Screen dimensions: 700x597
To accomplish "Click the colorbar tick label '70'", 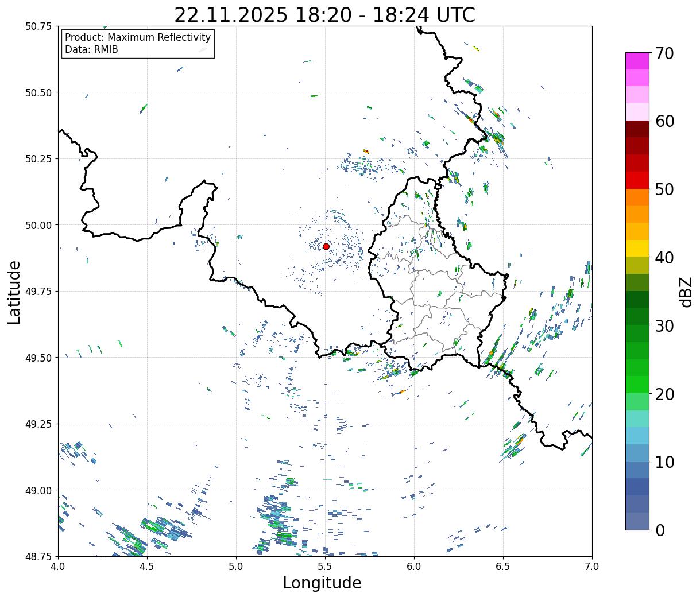I will pos(664,53).
